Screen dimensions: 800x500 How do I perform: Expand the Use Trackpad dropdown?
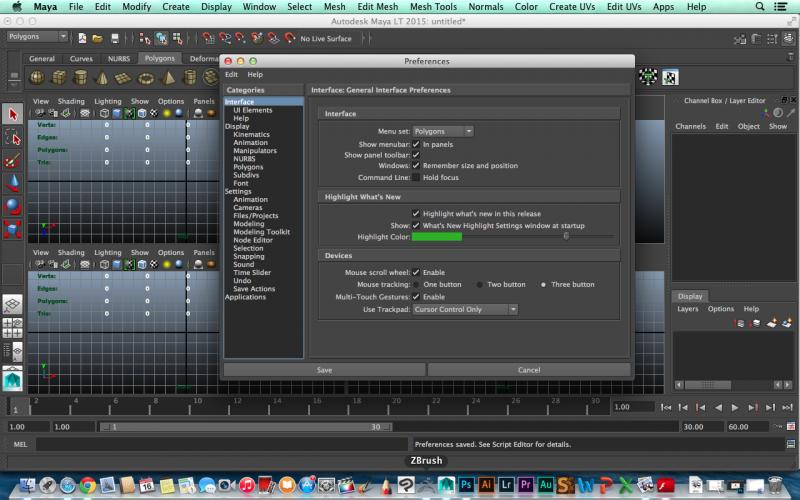click(465, 310)
